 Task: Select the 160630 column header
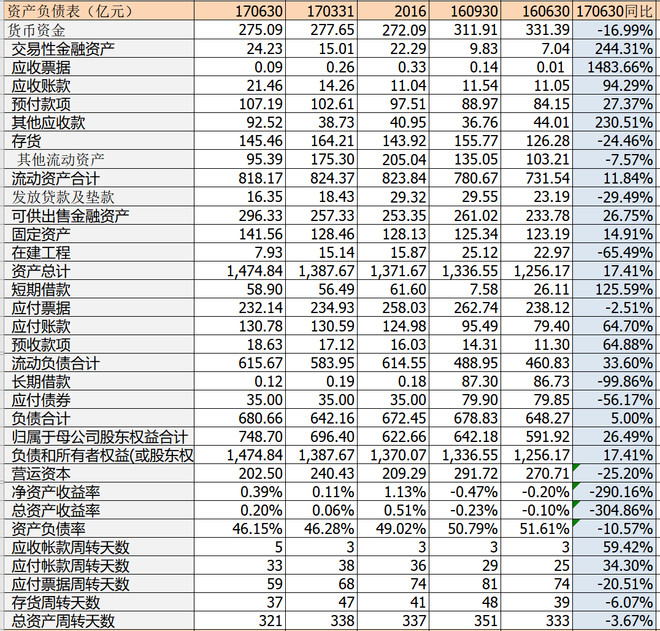(x=536, y=11)
